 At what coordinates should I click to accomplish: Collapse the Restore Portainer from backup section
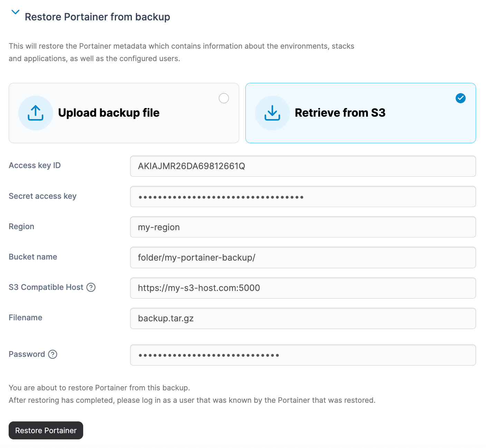point(15,12)
